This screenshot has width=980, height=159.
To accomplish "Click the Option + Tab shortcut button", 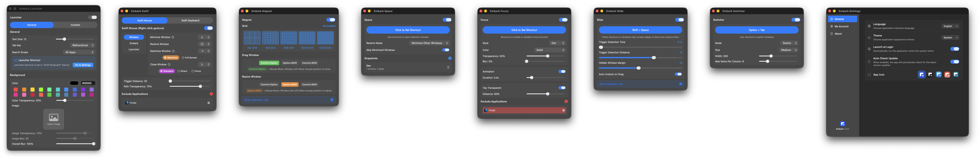I will (756, 30).
